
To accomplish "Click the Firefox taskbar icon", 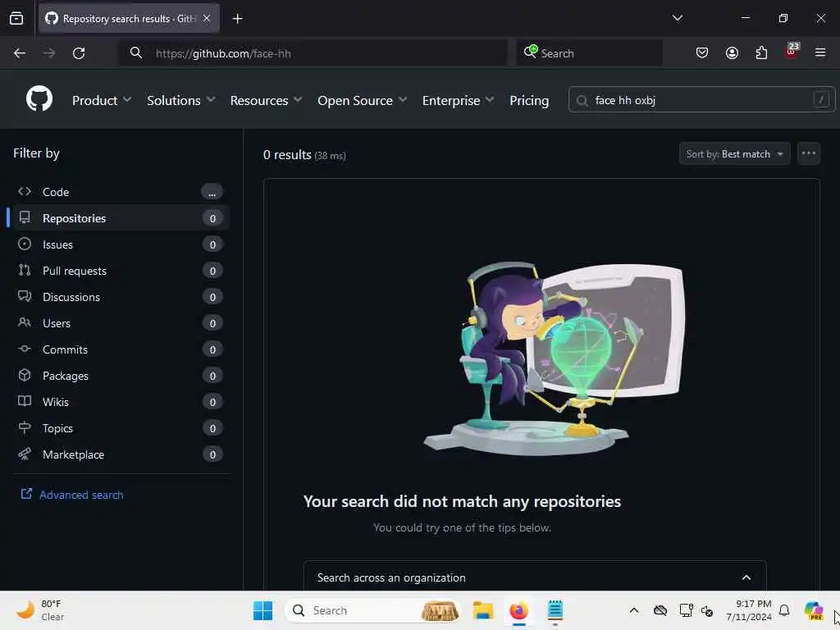I will click(518, 610).
